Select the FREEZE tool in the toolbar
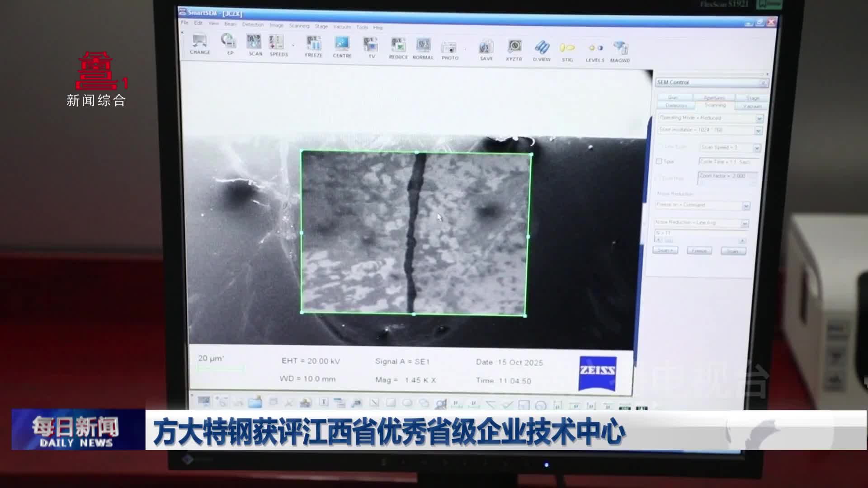The image size is (868, 488). [313, 45]
